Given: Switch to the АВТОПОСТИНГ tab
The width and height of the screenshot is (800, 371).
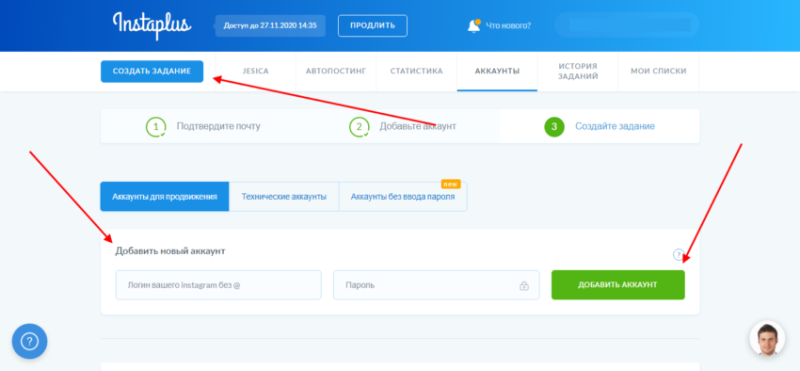Looking at the screenshot, I should pyautogui.click(x=336, y=71).
